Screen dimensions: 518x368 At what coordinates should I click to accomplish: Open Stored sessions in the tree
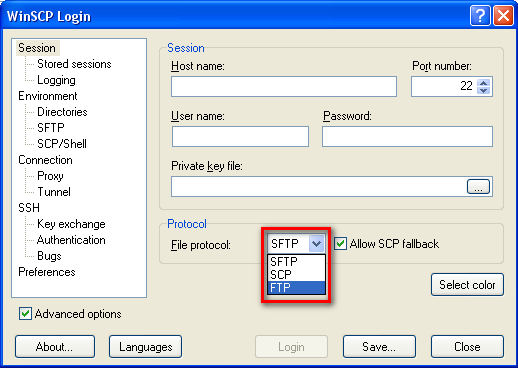pyautogui.click(x=74, y=64)
